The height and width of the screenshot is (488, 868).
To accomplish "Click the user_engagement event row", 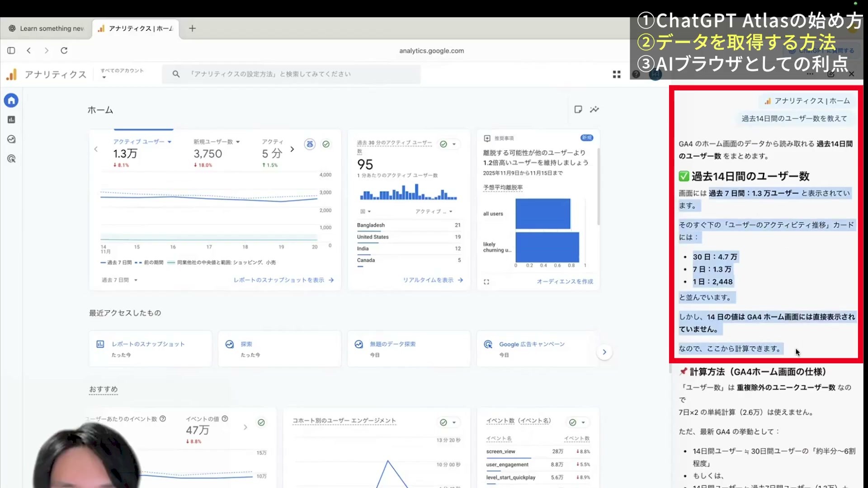I will pos(538,465).
